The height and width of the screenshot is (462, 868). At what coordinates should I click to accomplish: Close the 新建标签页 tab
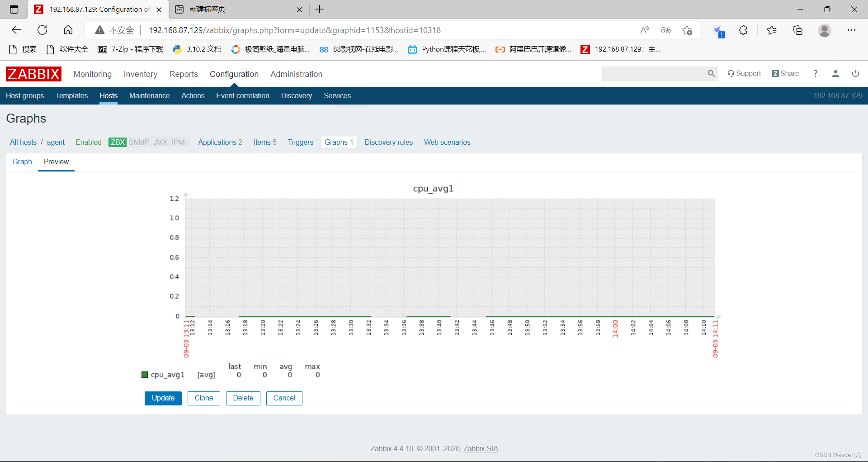pos(299,10)
